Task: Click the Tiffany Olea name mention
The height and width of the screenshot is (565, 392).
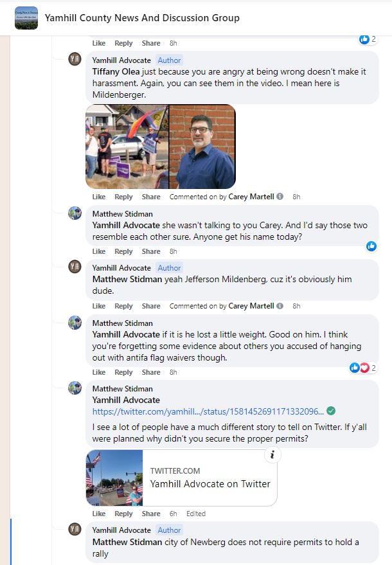Action: (x=116, y=72)
